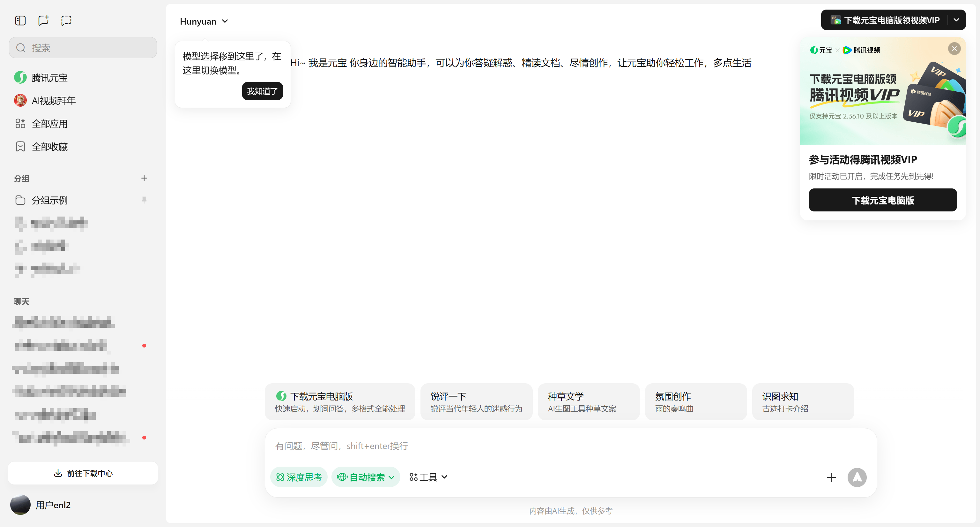Collapse the left sidebar panel
This screenshot has width=980, height=527.
[x=20, y=20]
